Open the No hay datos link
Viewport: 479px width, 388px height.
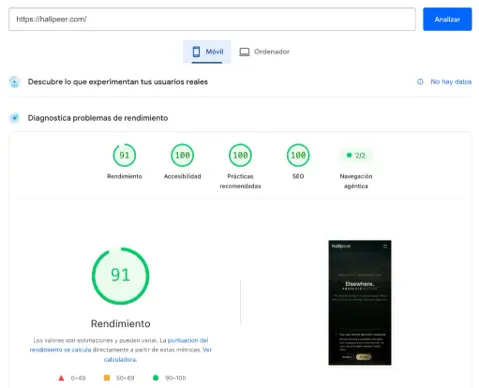[451, 82]
